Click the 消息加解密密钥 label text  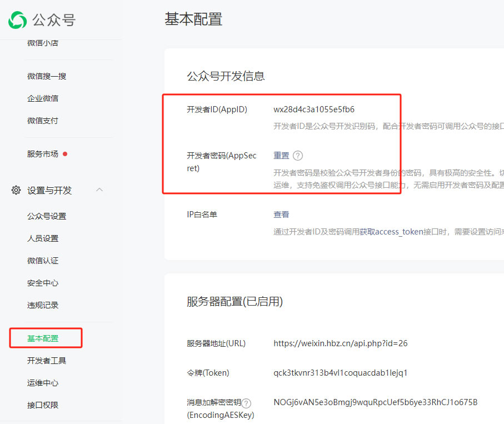[214, 402]
